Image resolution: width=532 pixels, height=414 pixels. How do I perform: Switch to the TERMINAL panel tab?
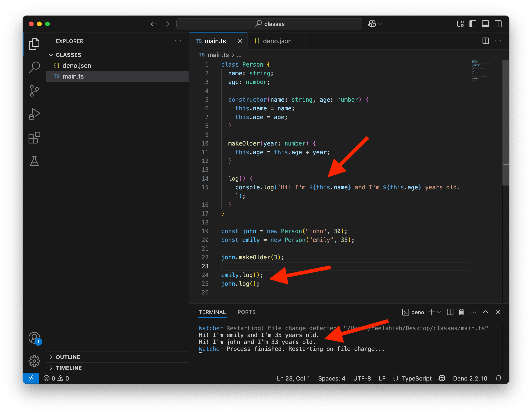click(212, 312)
